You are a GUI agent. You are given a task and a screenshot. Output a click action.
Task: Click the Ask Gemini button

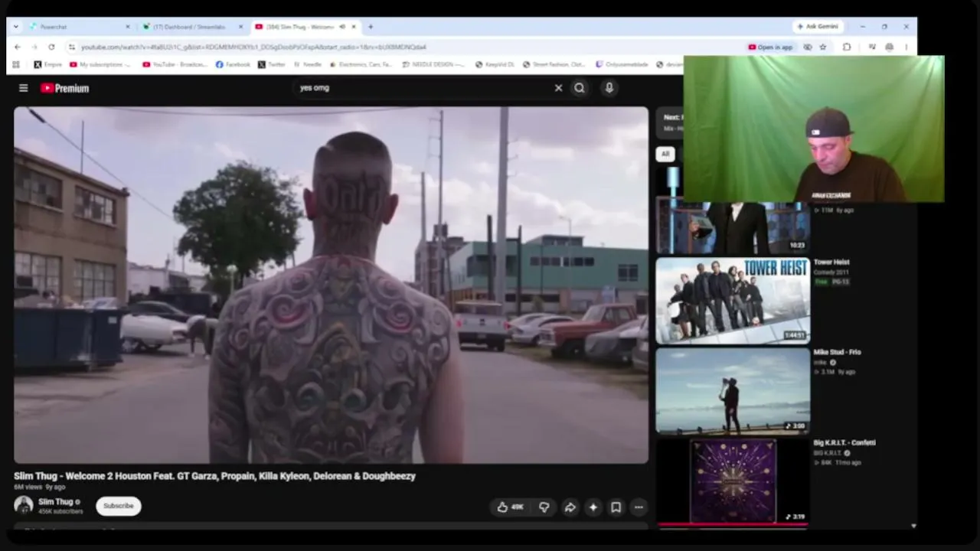coord(818,27)
